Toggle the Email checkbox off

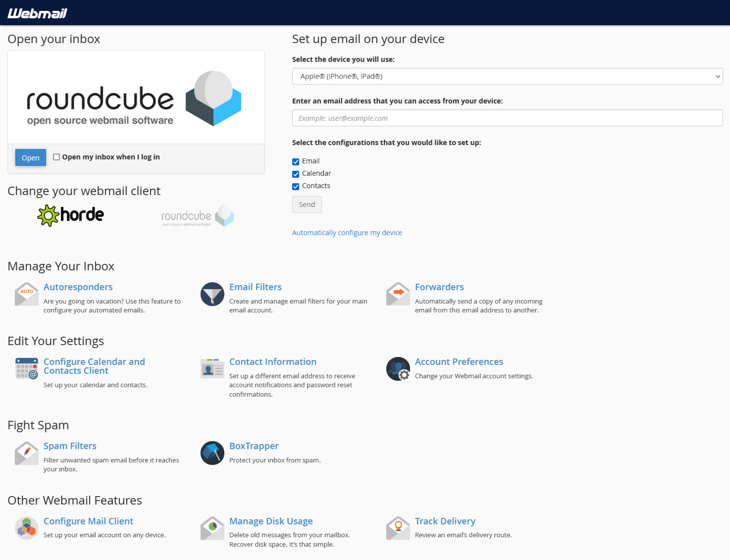coord(295,161)
